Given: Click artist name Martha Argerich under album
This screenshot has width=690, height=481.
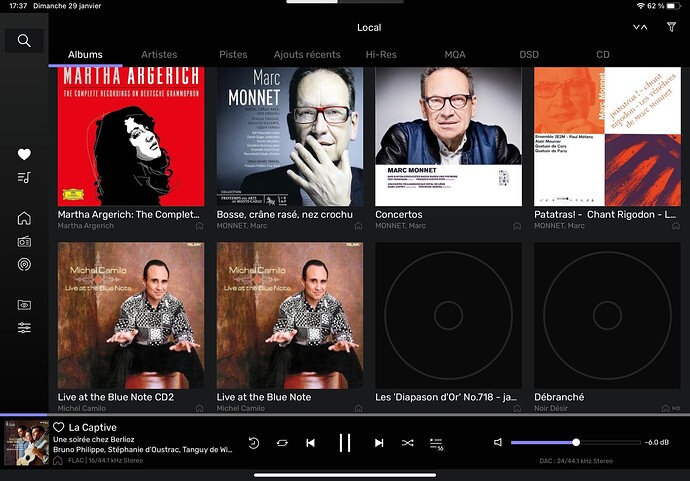Looking at the screenshot, I should point(86,226).
